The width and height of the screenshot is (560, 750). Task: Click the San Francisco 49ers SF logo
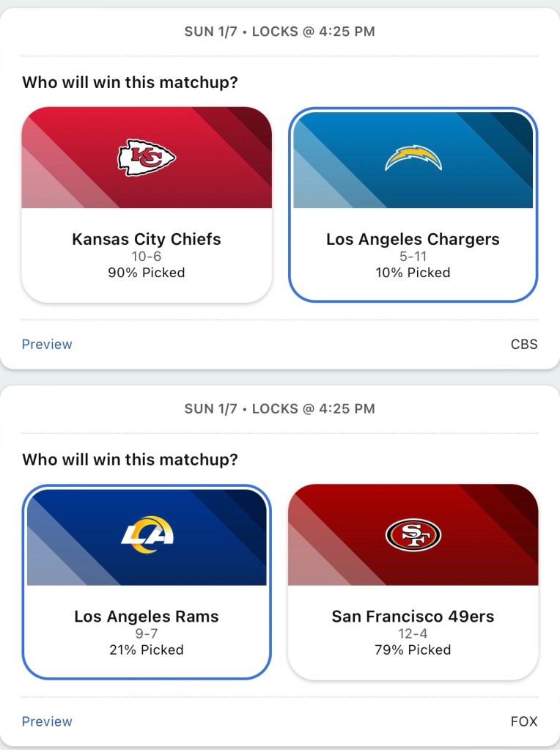click(413, 534)
